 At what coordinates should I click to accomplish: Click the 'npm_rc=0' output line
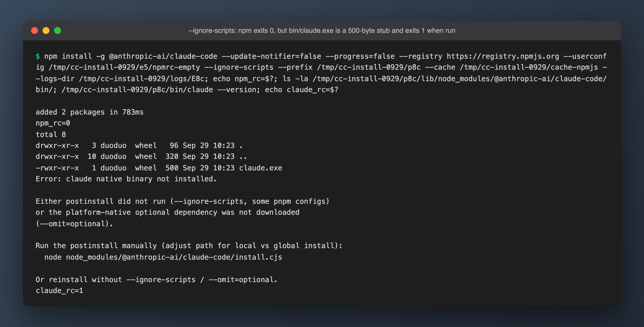(53, 123)
